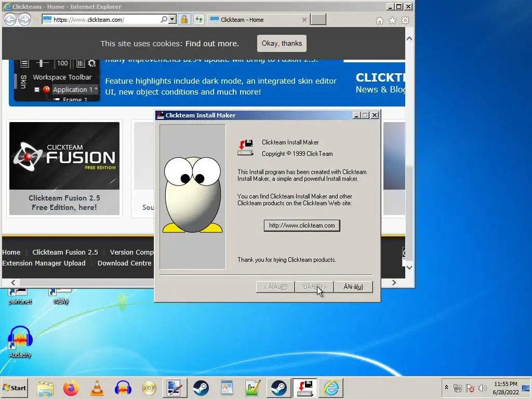Minimize the Clickteam Install Maker dialog
Screen dimensions: 532x399
(356, 115)
